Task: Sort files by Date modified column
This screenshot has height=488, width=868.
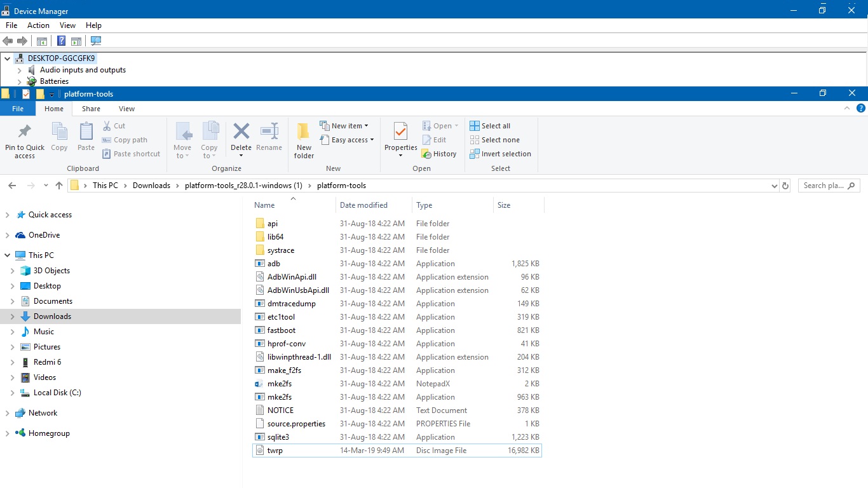Action: pyautogui.click(x=363, y=205)
